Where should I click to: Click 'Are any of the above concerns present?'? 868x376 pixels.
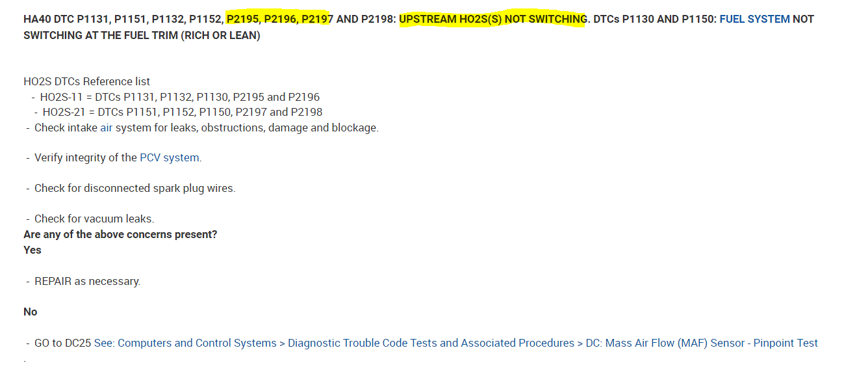pos(120,234)
